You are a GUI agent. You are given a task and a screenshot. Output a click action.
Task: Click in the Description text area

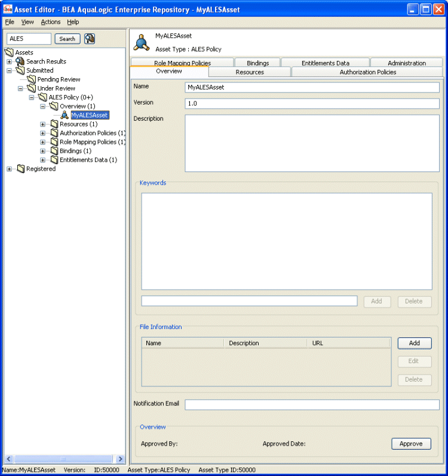(x=312, y=143)
